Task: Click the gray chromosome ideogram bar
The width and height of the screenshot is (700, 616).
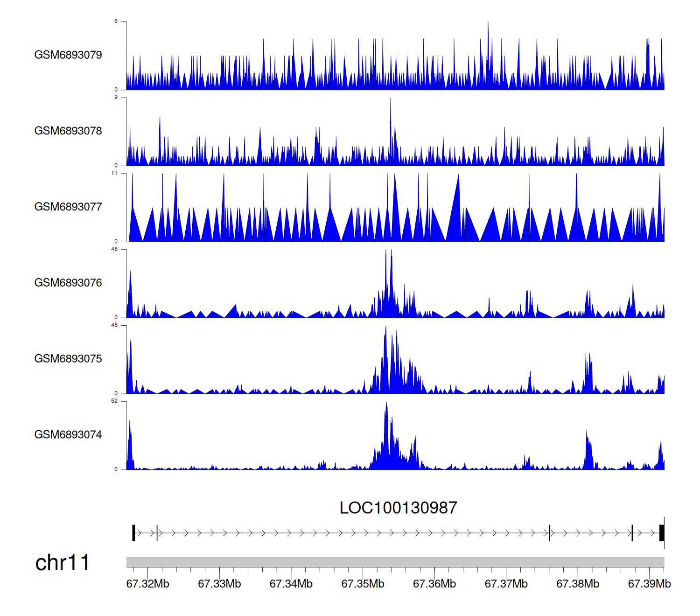Action: click(x=395, y=562)
